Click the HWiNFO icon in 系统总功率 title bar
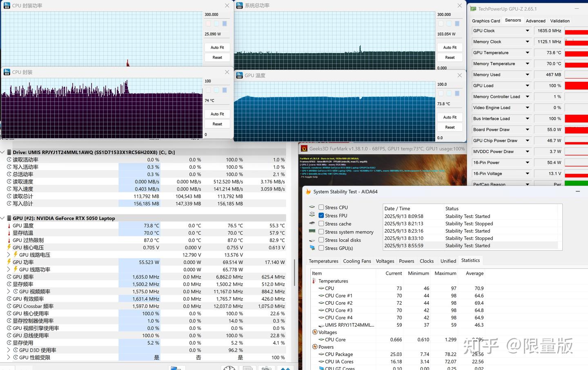Viewport: 588px width, 370px height. tap(239, 6)
